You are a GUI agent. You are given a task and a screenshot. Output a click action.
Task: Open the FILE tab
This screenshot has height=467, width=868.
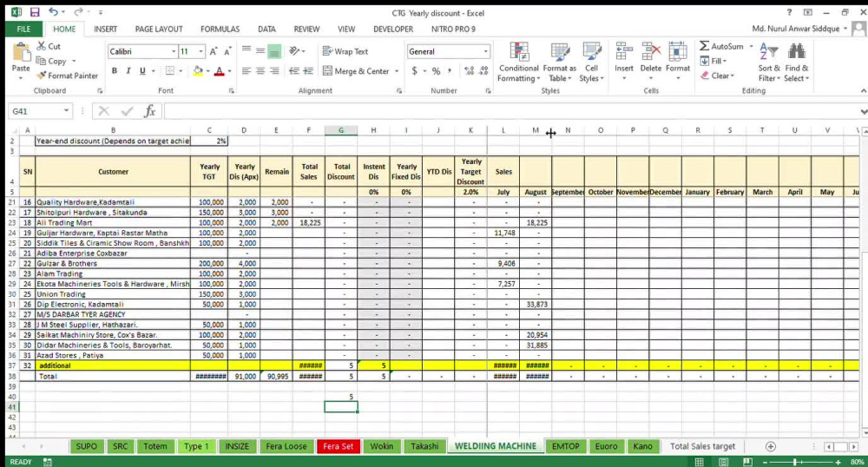pos(23,29)
